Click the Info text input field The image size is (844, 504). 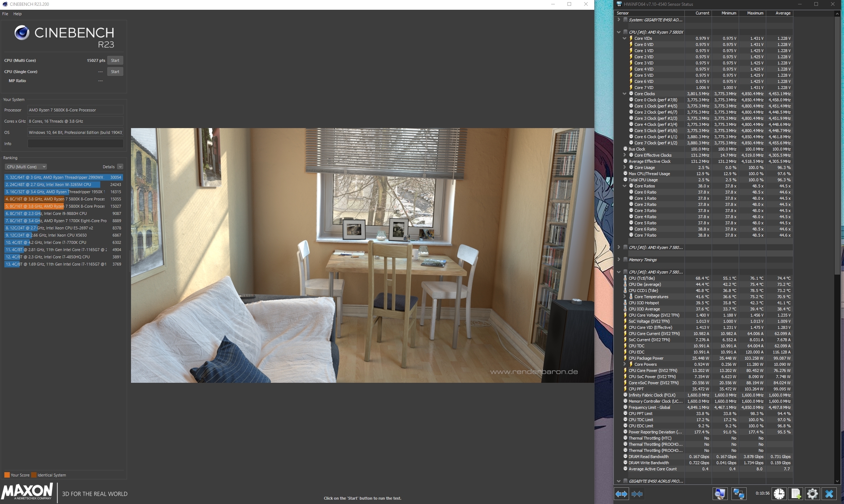tap(75, 144)
